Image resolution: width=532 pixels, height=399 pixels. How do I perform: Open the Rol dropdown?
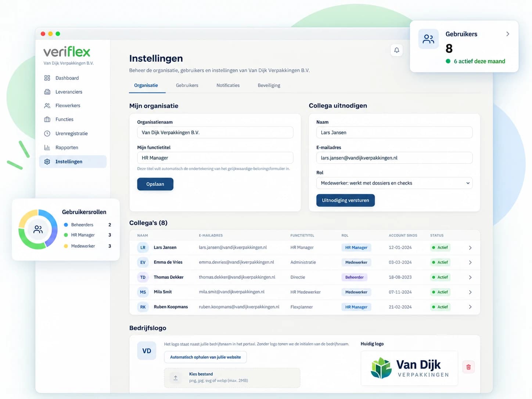pyautogui.click(x=394, y=183)
